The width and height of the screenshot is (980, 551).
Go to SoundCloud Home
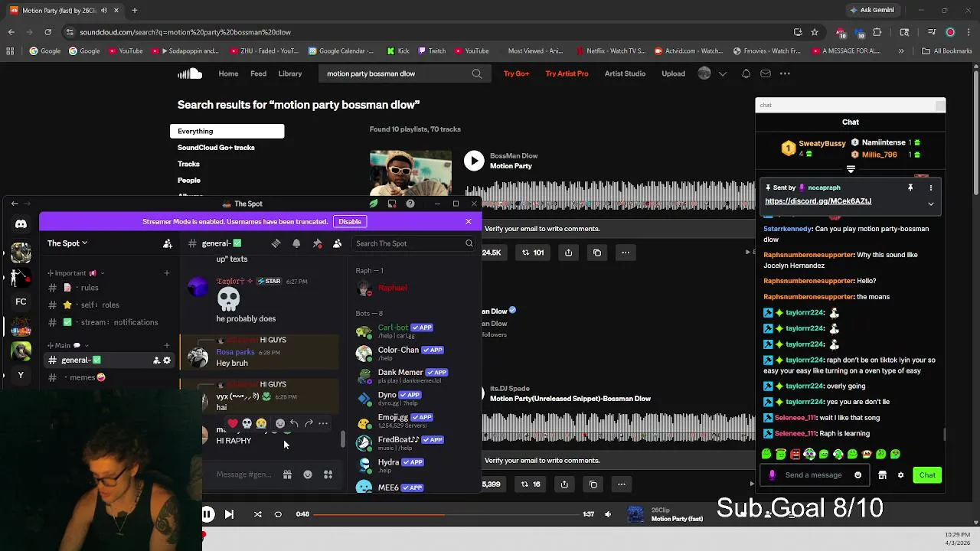click(x=228, y=73)
